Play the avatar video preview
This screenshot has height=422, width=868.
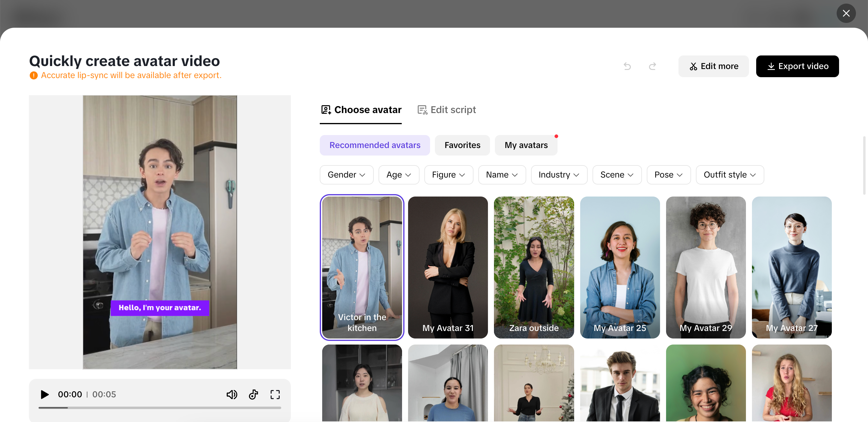click(45, 394)
